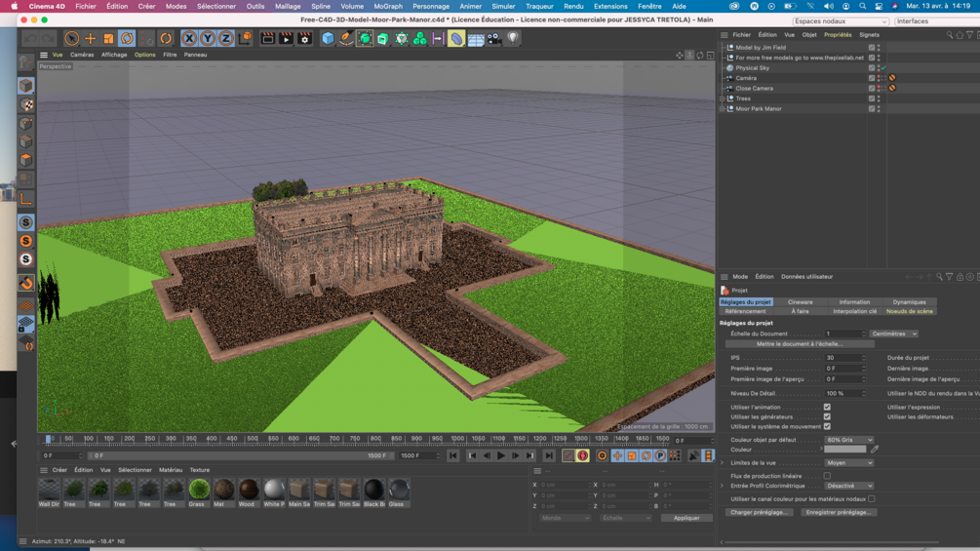The height and width of the screenshot is (551, 980).
Task: Expand Entrée Profil Colorimétrique section
Action: coord(723,486)
